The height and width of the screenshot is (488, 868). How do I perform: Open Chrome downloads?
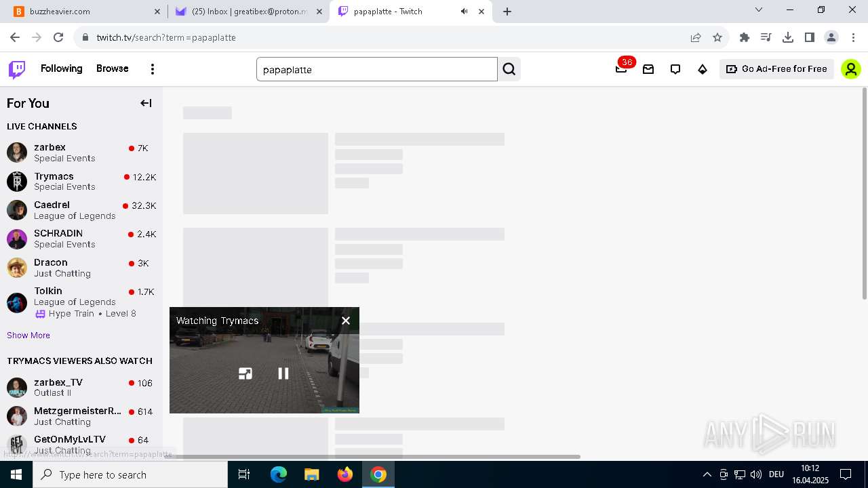788,37
